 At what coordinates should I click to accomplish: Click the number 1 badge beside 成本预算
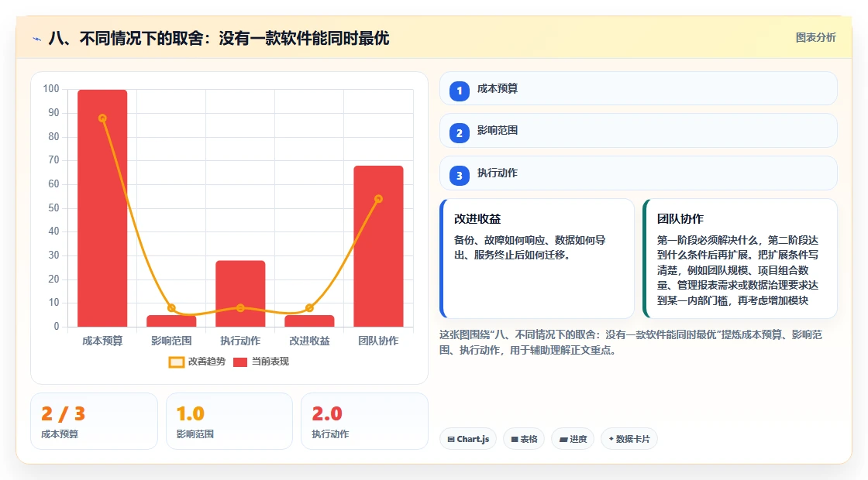click(460, 91)
